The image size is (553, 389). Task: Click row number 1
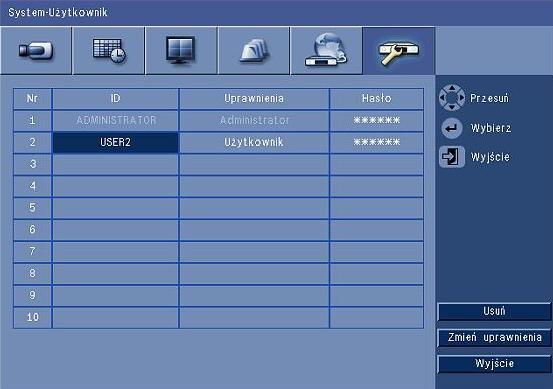point(32,121)
